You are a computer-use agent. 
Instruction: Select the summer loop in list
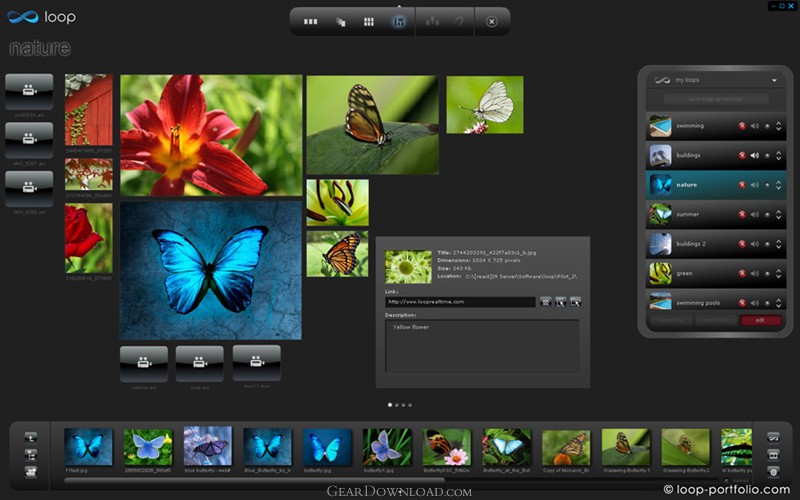tap(690, 214)
